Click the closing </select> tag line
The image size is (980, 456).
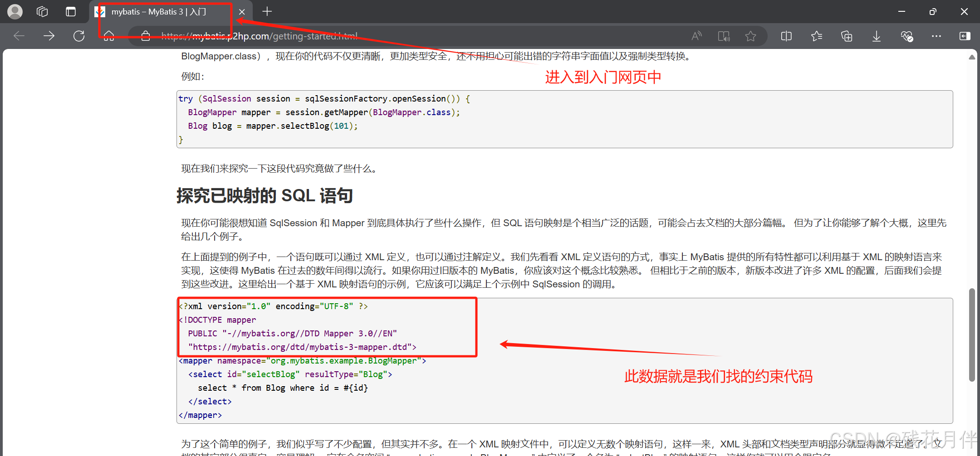pos(210,402)
